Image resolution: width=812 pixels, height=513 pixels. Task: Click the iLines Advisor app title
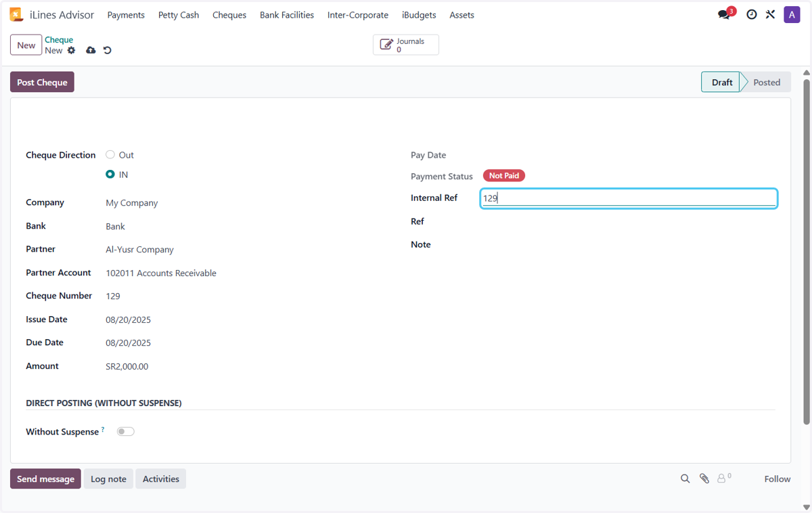point(62,15)
